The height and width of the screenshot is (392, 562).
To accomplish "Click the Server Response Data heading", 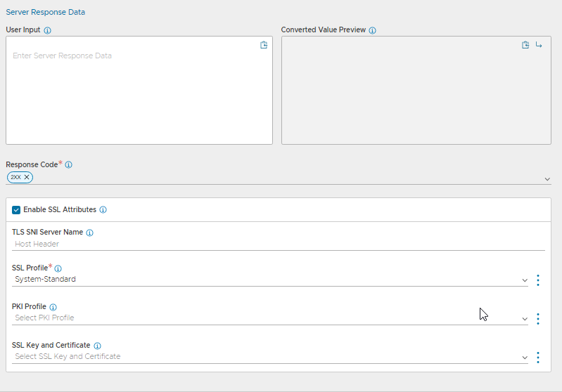I will (x=46, y=12).
